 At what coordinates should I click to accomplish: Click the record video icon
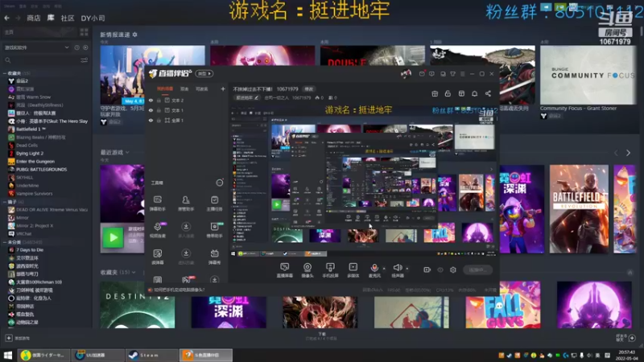point(427,269)
